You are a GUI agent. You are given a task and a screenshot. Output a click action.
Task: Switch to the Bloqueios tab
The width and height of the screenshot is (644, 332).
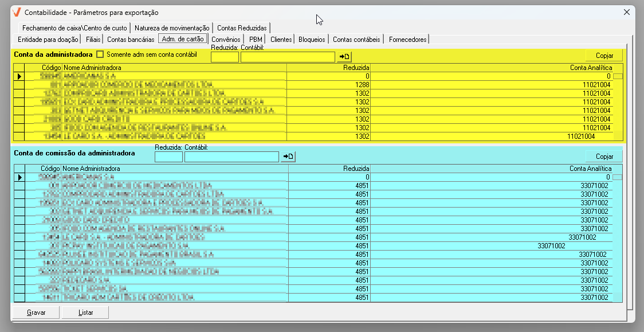tap(312, 40)
